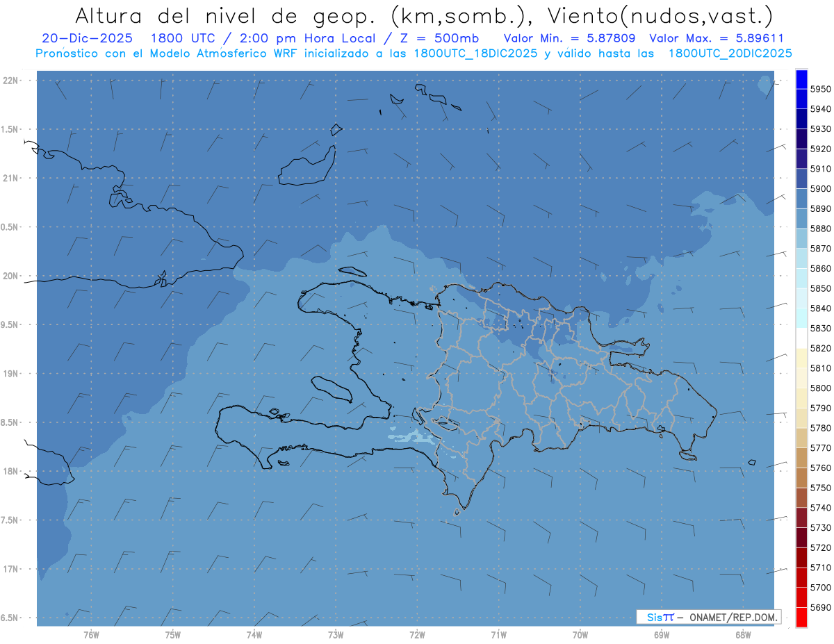Screen dimensions: 834x644
Task: Click the legend value "5950"
Action: 821,89
